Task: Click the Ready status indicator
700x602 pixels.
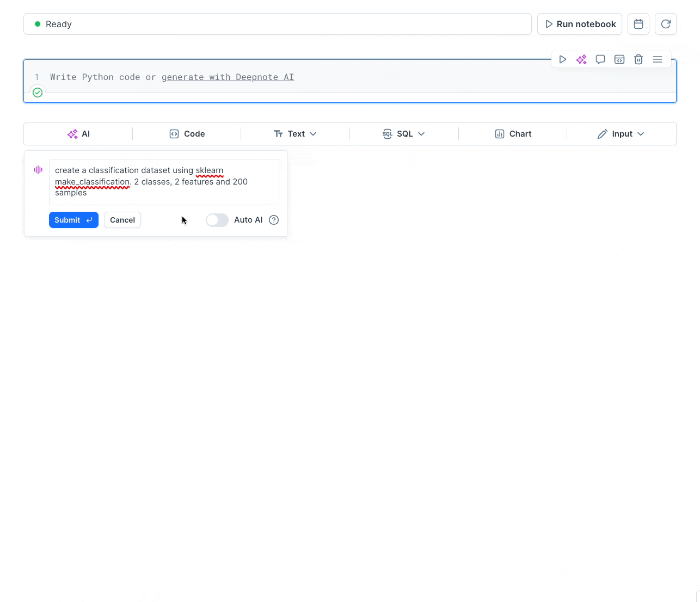Action: (52, 24)
